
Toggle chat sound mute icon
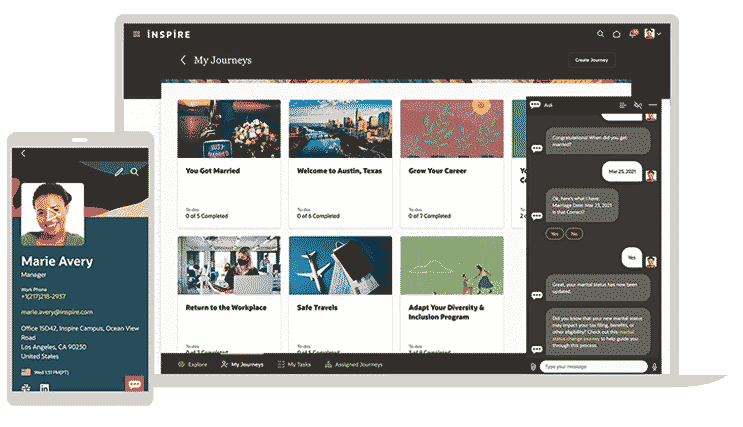(x=638, y=105)
